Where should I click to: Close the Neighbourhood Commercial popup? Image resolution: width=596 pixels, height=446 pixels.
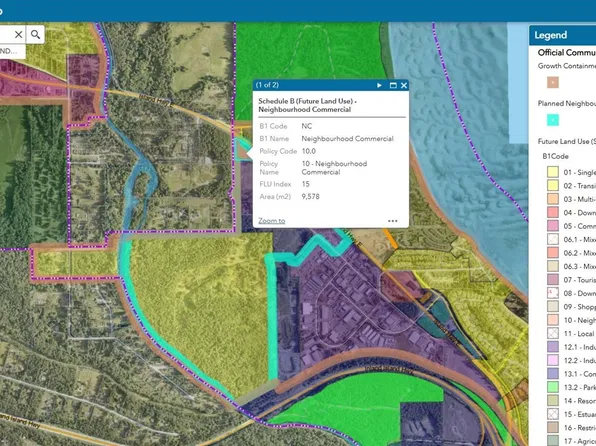click(x=404, y=85)
